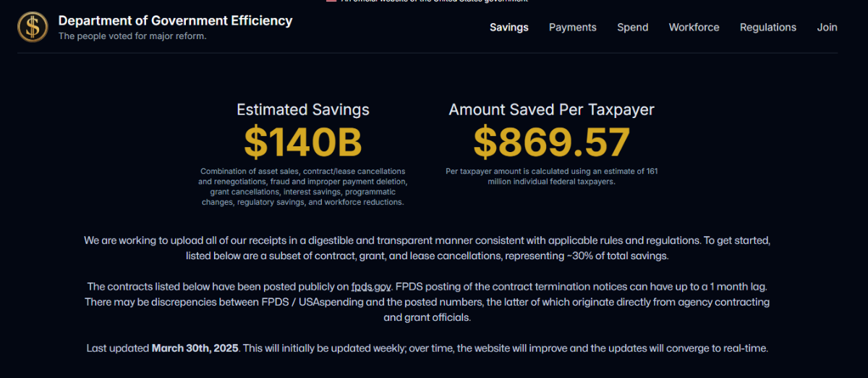Click Join in the header navigation

tap(827, 28)
